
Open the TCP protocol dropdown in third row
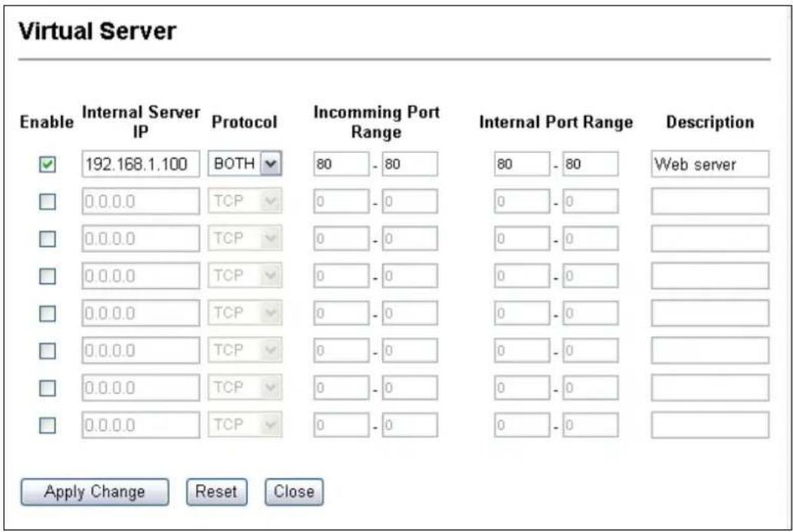click(245, 238)
